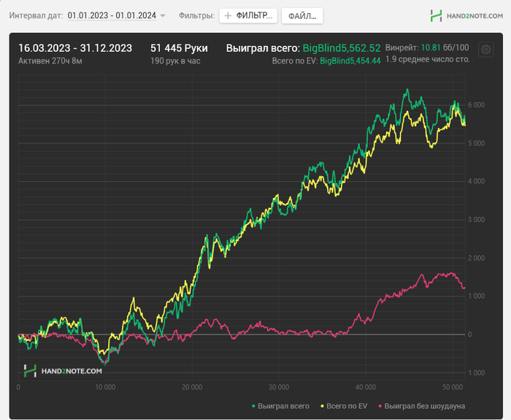Select the BigBlind5,562.52 total won value

point(342,48)
